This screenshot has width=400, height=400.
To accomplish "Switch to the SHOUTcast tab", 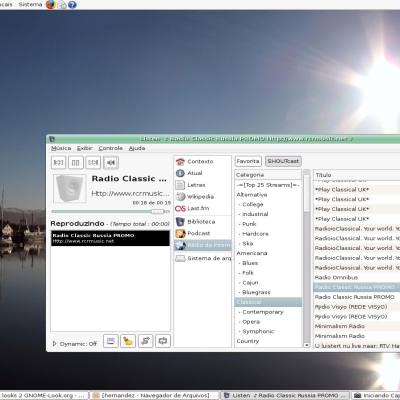I will coord(283,161).
